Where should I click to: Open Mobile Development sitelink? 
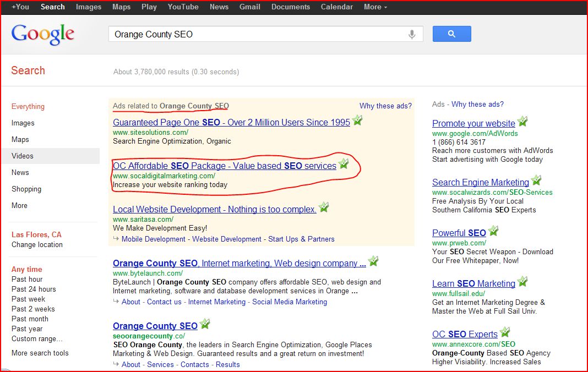[x=154, y=239]
